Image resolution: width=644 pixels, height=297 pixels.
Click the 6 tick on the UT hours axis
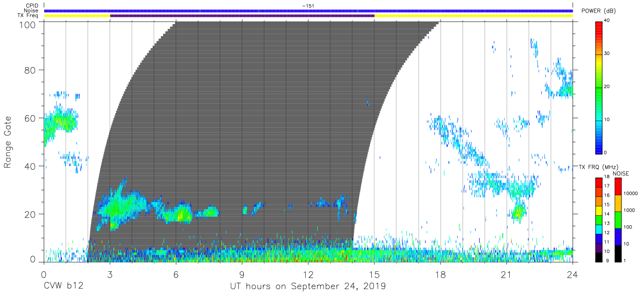[176, 274]
